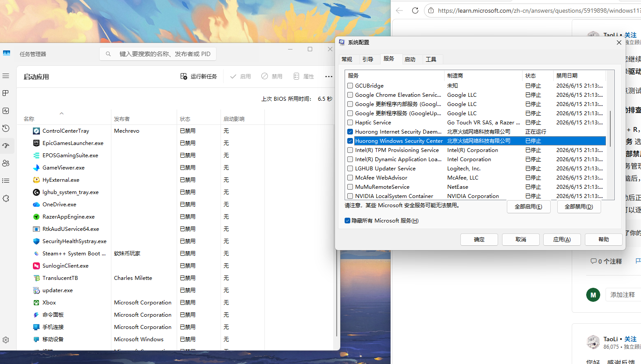Open App history page in Task Manager sidebar
The image size is (641, 364).
(x=6, y=128)
